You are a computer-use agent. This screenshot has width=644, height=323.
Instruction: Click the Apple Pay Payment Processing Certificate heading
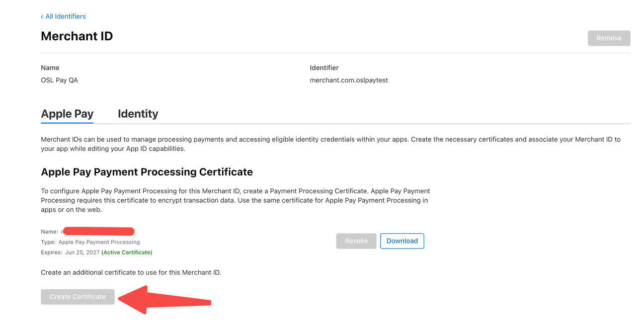pos(147,172)
